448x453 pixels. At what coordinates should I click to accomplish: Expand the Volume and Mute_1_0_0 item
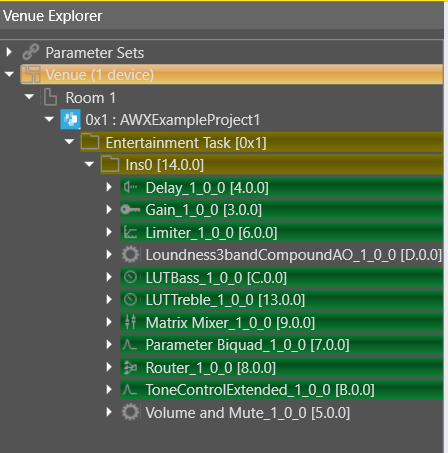click(109, 412)
